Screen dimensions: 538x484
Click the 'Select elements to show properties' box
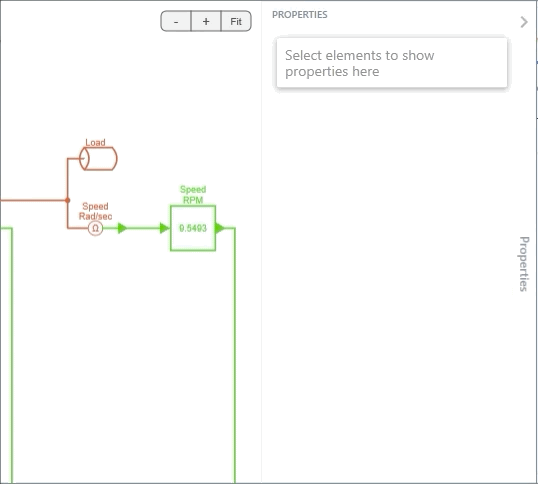click(392, 63)
